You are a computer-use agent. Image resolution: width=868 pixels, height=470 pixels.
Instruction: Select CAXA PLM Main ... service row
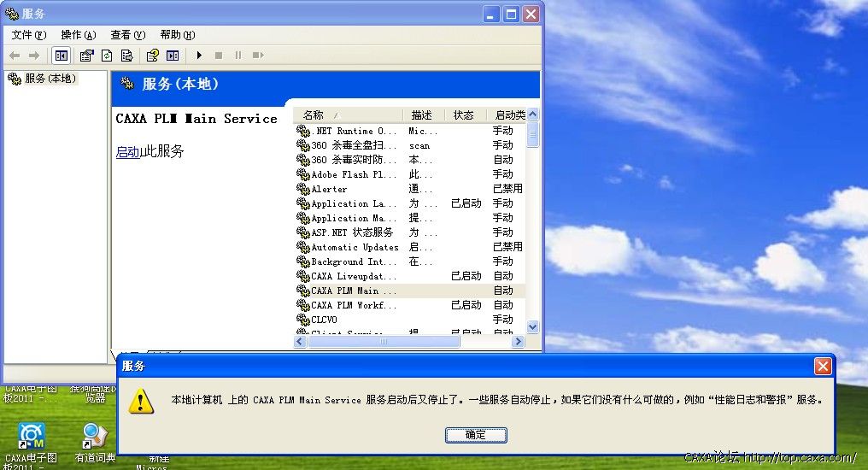click(x=409, y=291)
